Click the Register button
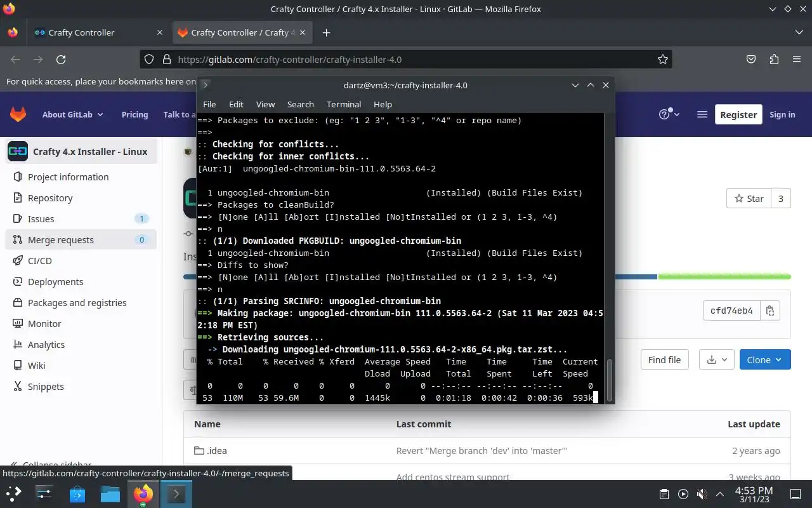This screenshot has width=812, height=508. click(x=738, y=114)
